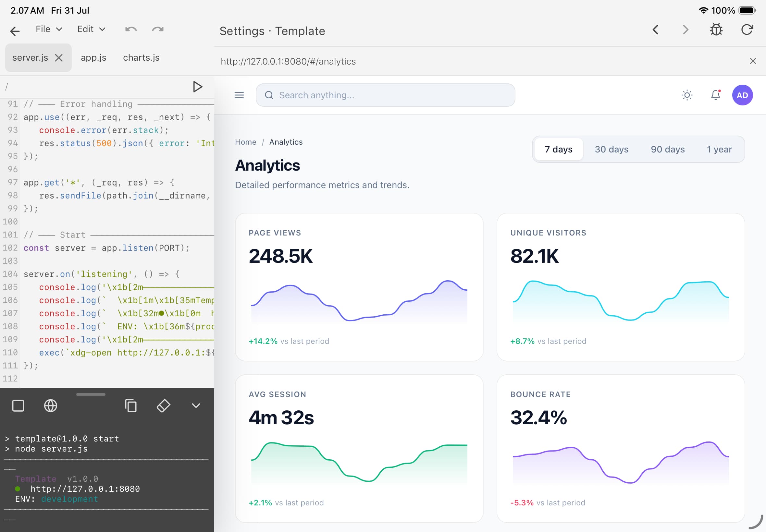Click the Bounce Rate sparkline chart
The image size is (766, 532).
[621, 463]
